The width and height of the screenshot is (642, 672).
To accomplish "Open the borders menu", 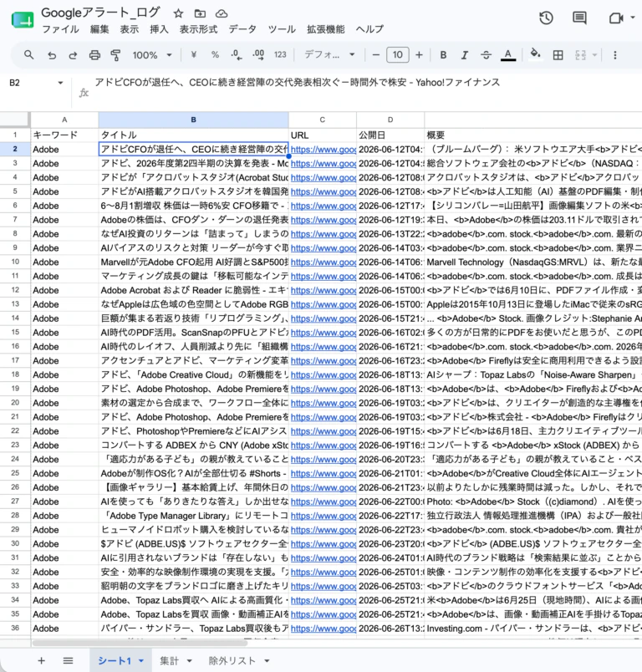I will [x=558, y=55].
